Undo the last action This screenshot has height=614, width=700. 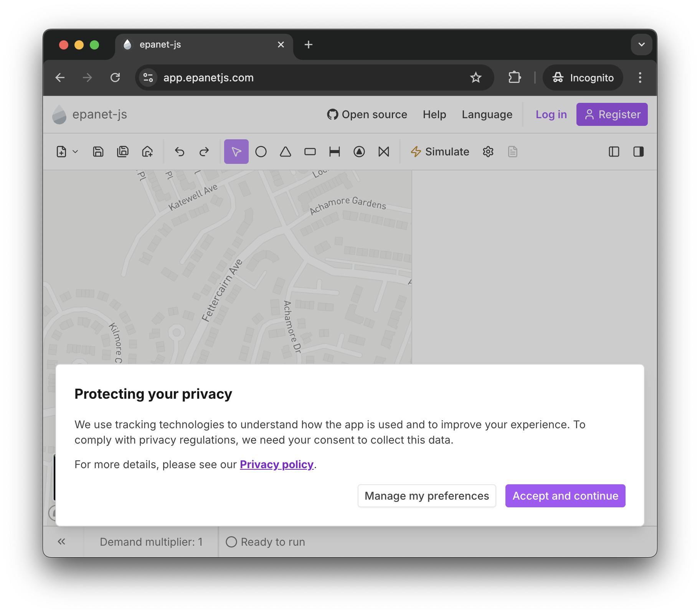tap(180, 152)
